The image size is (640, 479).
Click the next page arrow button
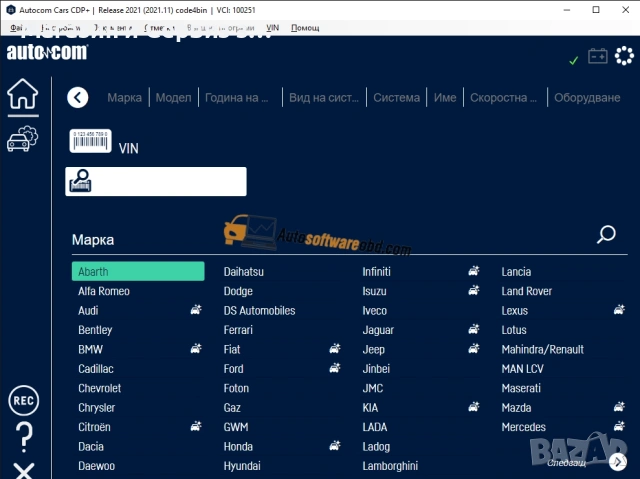point(619,462)
